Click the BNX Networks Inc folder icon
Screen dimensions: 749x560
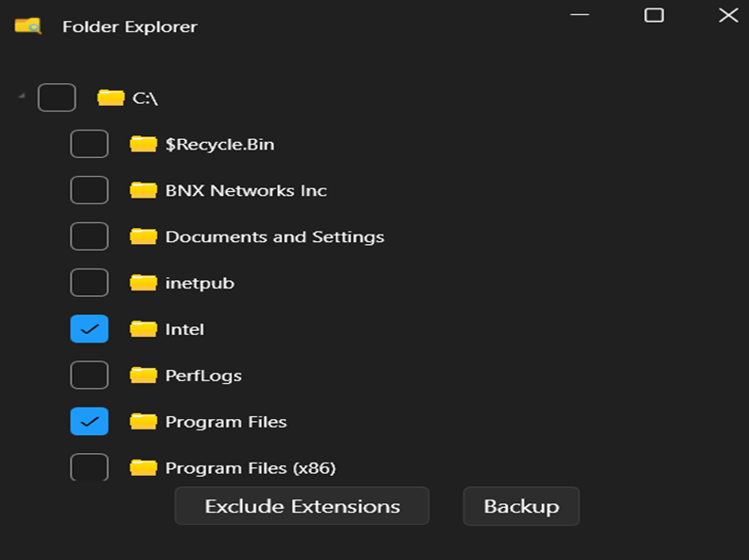pyautogui.click(x=143, y=190)
